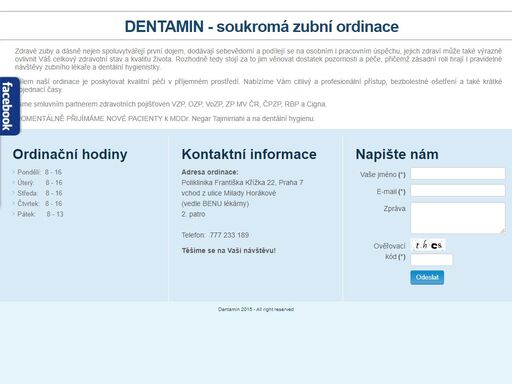Click Těšíme se na Vaši návštěvu text
This screenshot has height=384, width=512.
[229, 251]
